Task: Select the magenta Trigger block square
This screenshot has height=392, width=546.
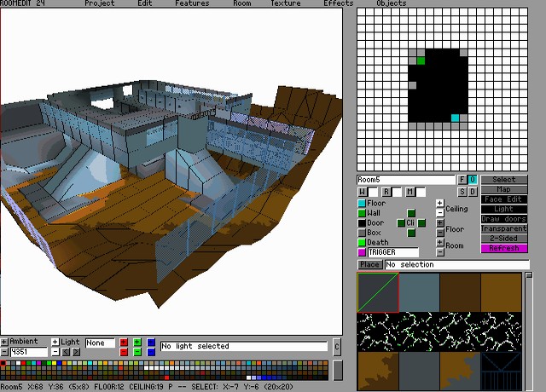Action: (x=362, y=253)
